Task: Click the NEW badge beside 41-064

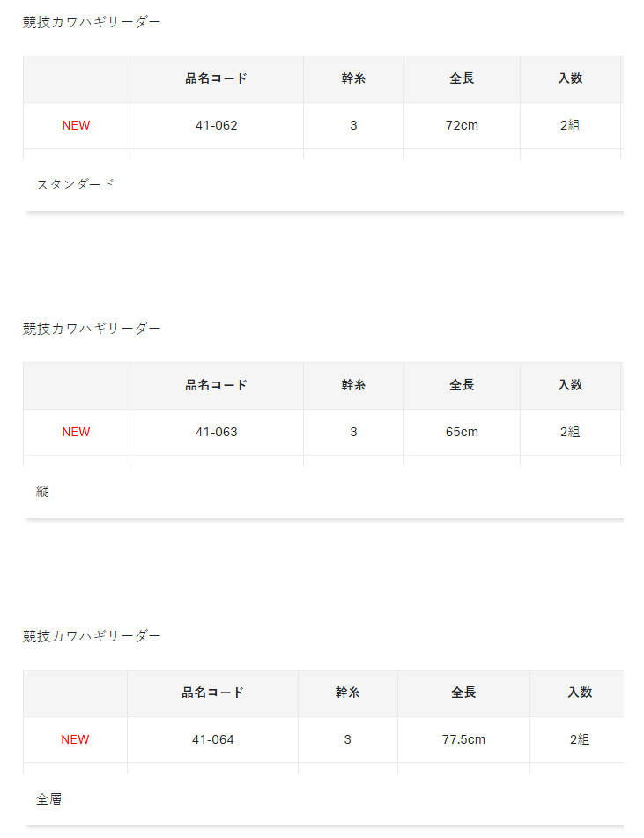Action: click(x=75, y=739)
